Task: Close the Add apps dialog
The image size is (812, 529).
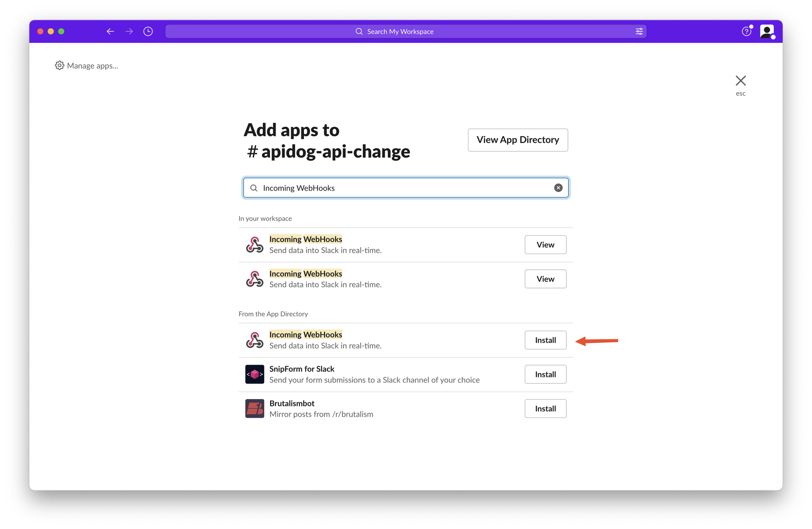Action: (741, 80)
